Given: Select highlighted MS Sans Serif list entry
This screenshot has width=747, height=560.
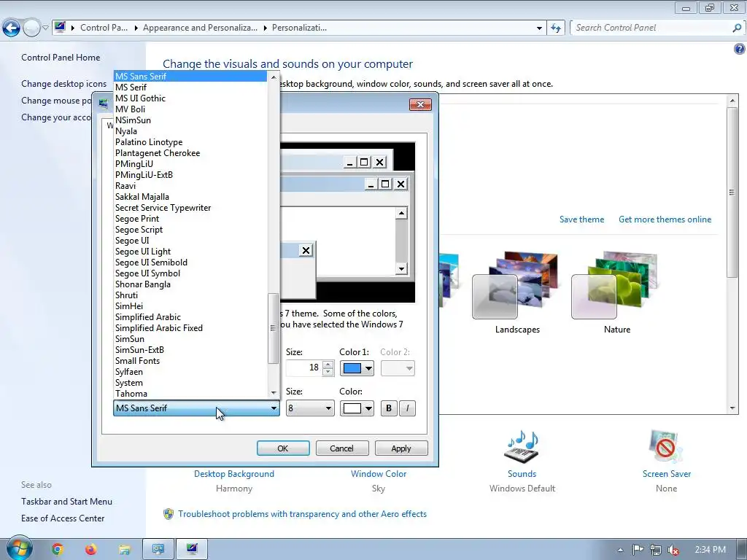Looking at the screenshot, I should click(x=190, y=76).
